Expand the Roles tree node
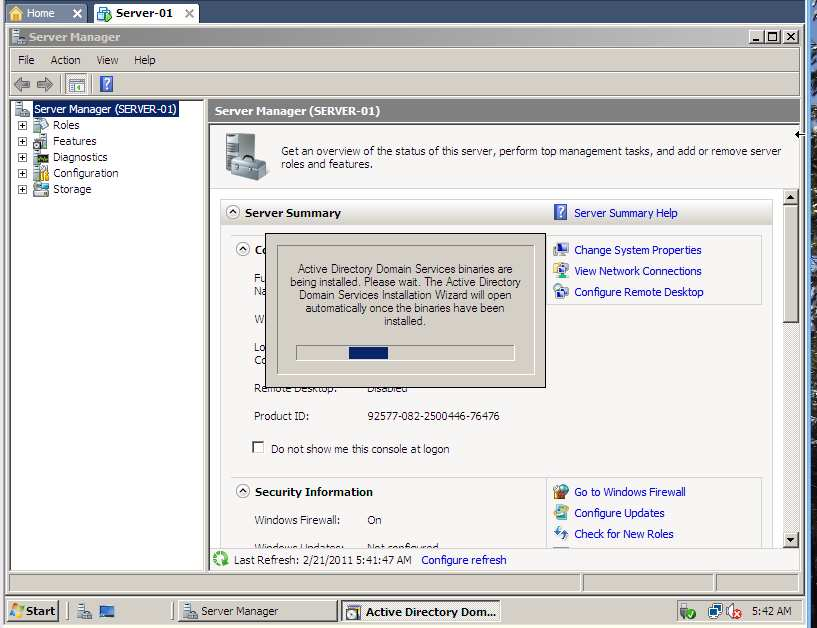The image size is (817, 628). pyautogui.click(x=22, y=126)
